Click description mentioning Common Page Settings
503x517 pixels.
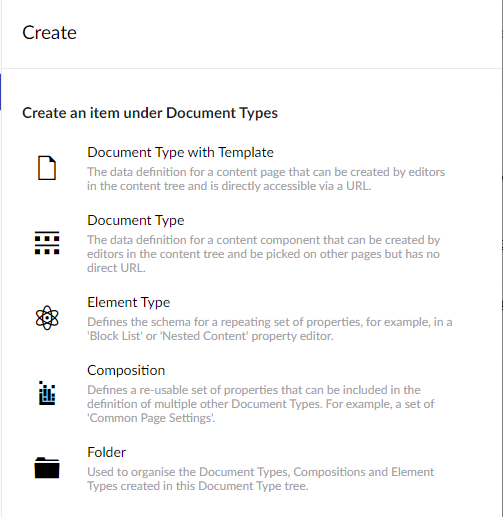point(261,404)
